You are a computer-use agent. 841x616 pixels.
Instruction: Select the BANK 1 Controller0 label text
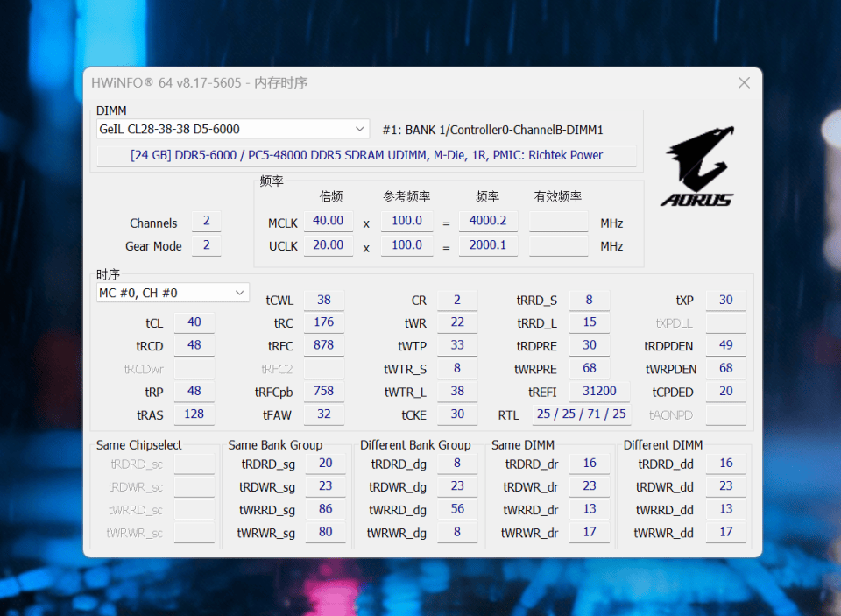click(491, 128)
